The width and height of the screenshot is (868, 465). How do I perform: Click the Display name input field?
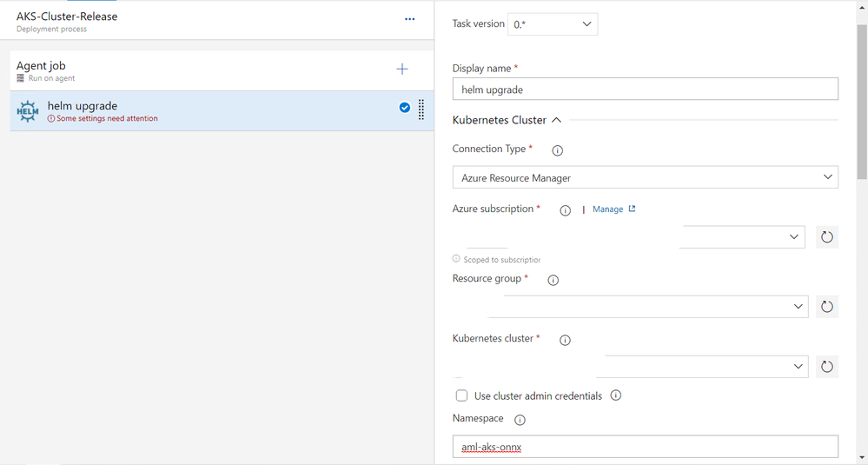646,90
